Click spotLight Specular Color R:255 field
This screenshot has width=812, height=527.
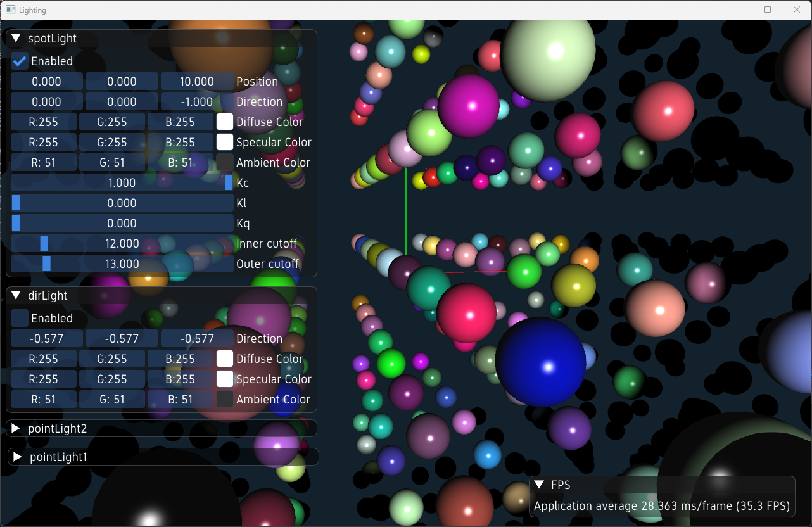tap(44, 143)
